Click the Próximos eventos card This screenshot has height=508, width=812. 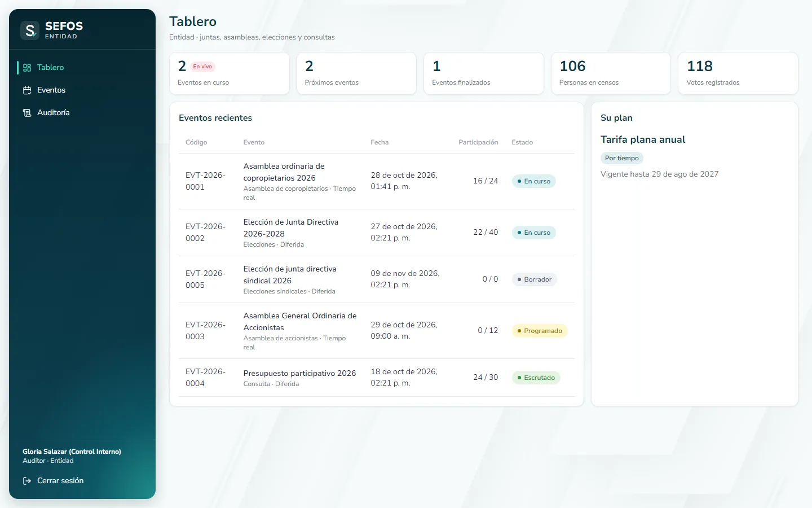(356, 73)
